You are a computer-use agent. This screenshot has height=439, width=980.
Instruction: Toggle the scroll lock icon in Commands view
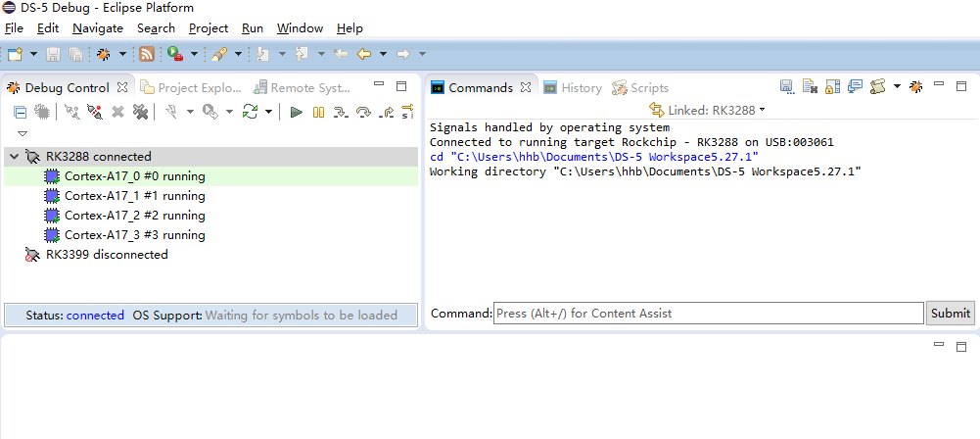point(832,87)
